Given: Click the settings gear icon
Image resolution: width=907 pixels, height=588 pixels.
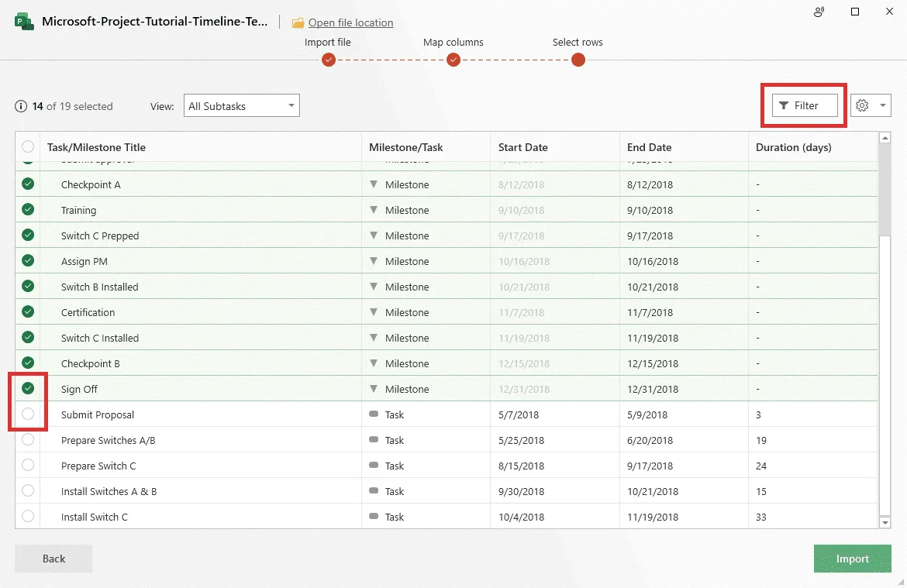Looking at the screenshot, I should pyautogui.click(x=862, y=105).
